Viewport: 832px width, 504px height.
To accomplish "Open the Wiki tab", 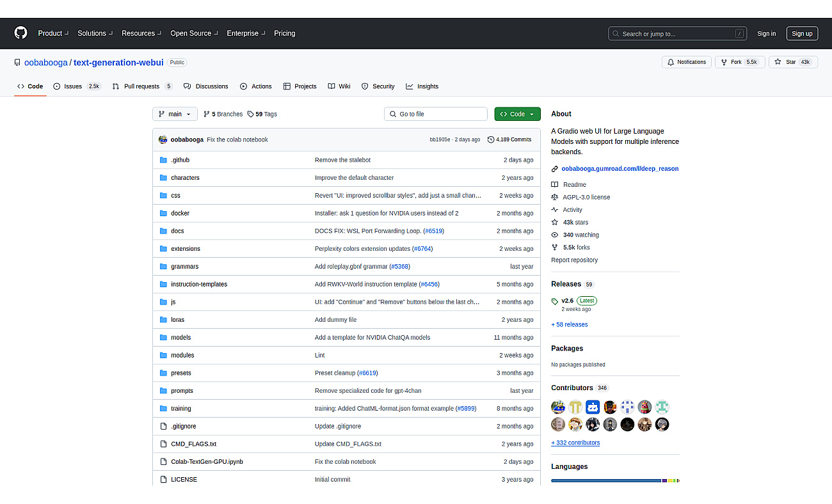I will pyautogui.click(x=339, y=86).
